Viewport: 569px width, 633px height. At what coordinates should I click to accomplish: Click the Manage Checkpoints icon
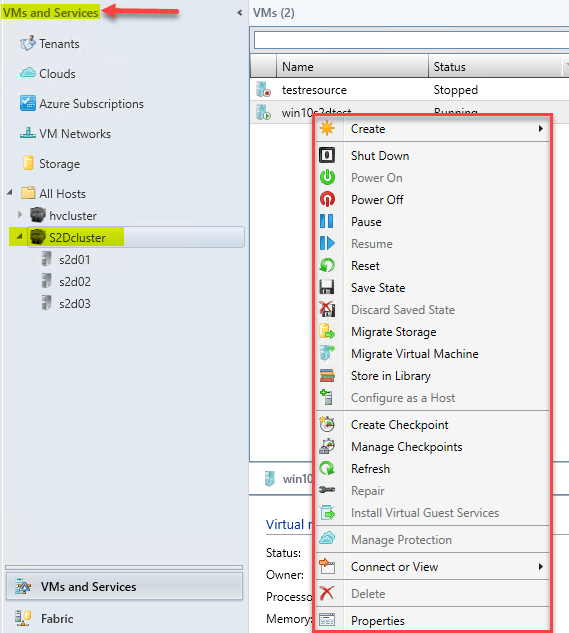coord(327,446)
